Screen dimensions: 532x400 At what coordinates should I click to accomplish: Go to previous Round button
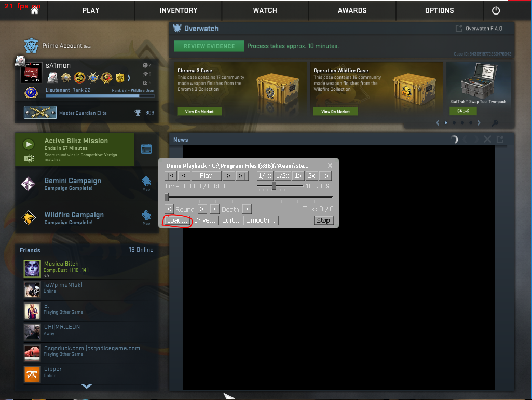point(169,209)
